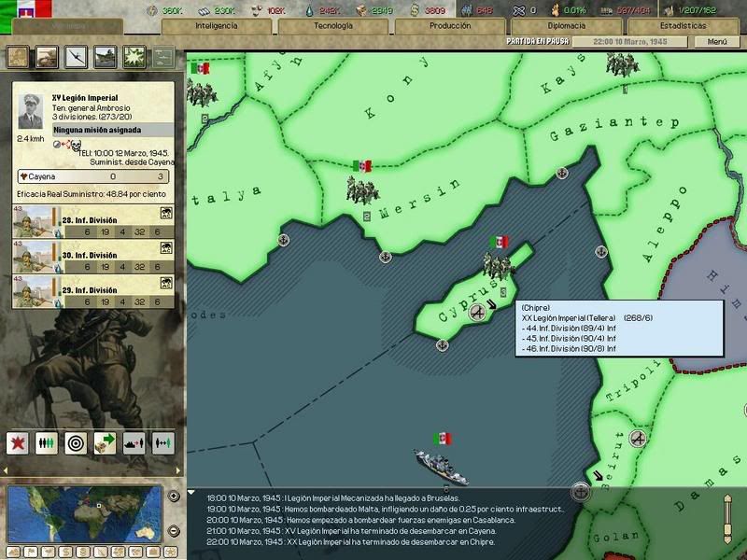Click the port anchor south of Cyprus

click(442, 344)
